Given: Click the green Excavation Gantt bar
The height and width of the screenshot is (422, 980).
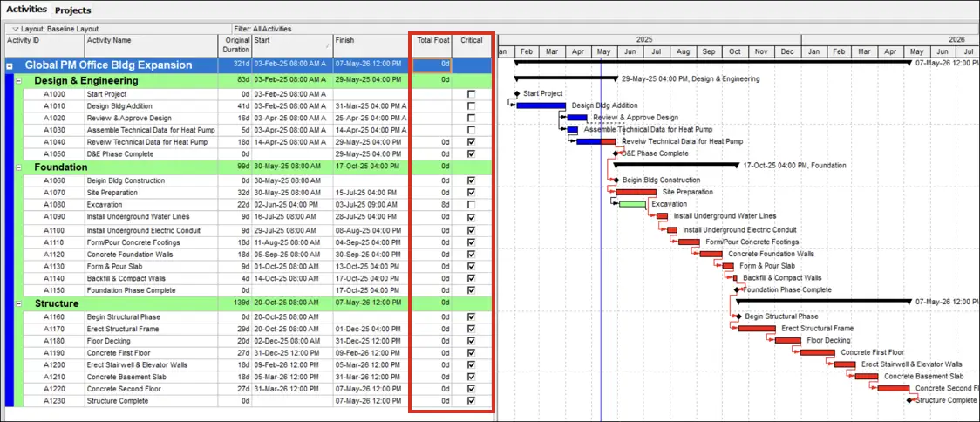Looking at the screenshot, I should [x=632, y=204].
